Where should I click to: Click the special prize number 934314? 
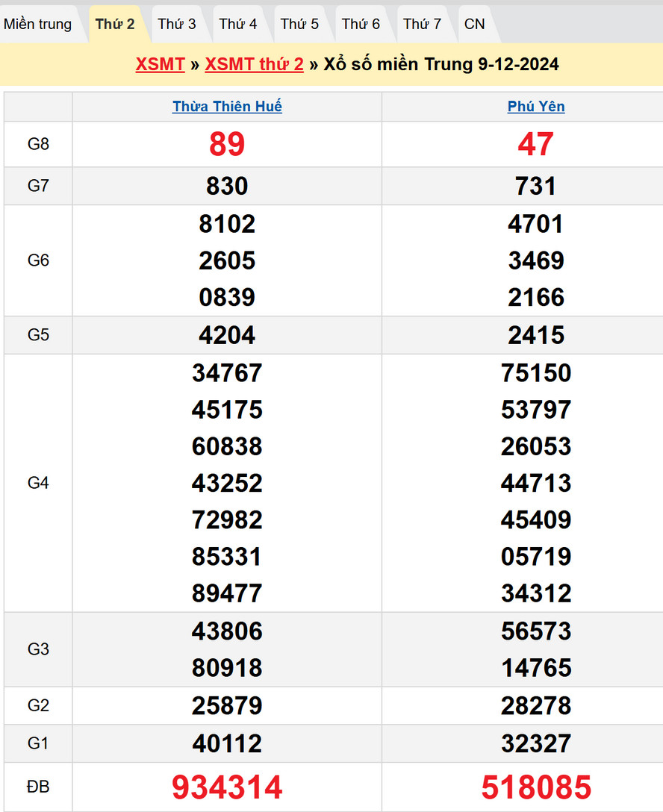pyautogui.click(x=227, y=787)
